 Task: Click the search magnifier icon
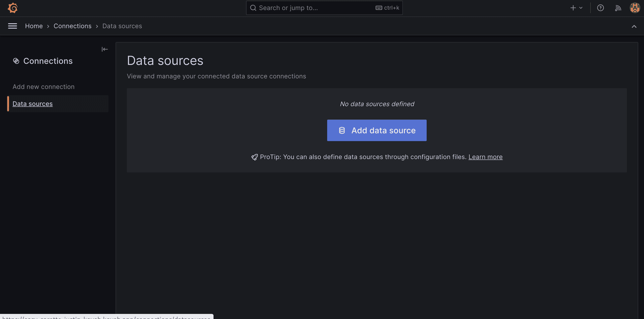pos(253,8)
